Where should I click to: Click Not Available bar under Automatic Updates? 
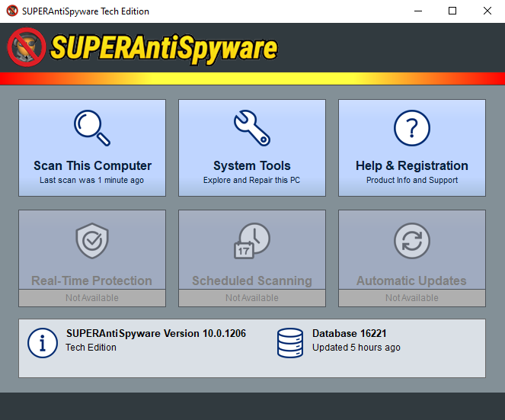pyautogui.click(x=411, y=298)
